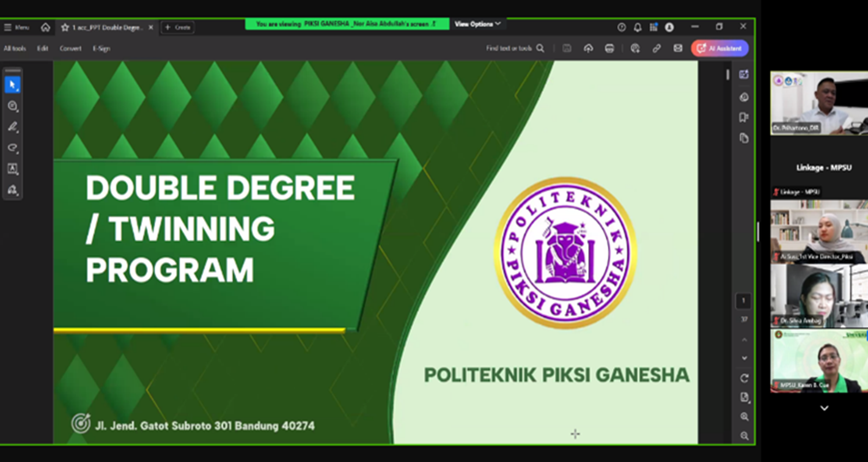The image size is (868, 462).
Task: Open the page display options icon
Action: (x=744, y=397)
